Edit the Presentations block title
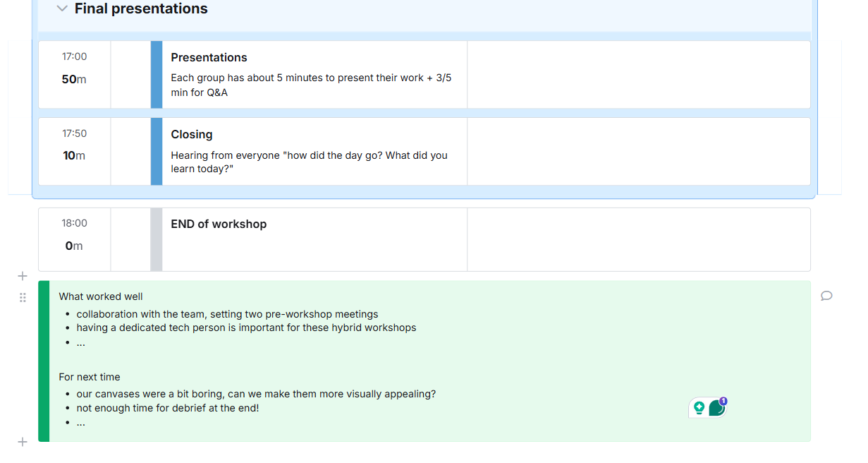Screen dimensions: 868x463 [x=209, y=58]
